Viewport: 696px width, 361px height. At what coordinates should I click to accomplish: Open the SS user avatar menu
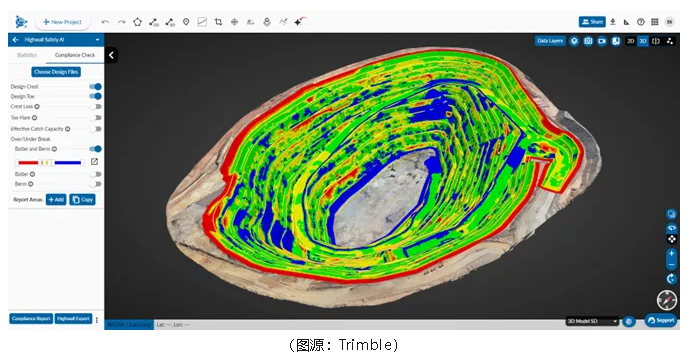tap(669, 22)
